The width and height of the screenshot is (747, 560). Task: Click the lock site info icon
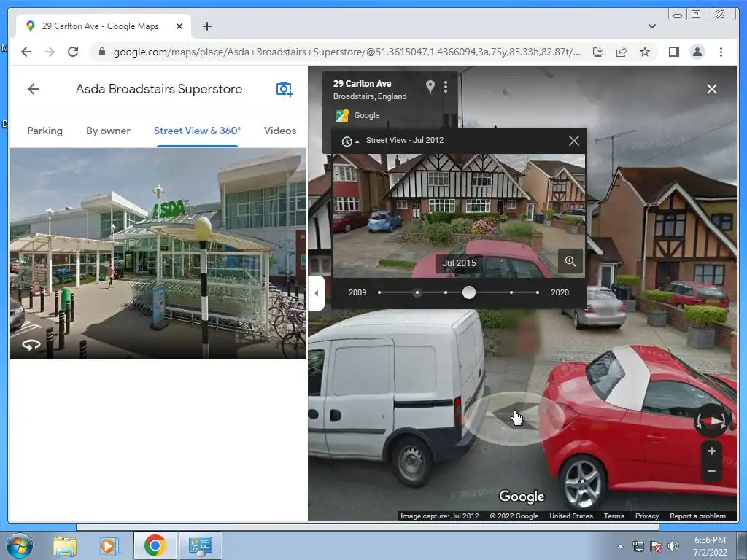(101, 52)
